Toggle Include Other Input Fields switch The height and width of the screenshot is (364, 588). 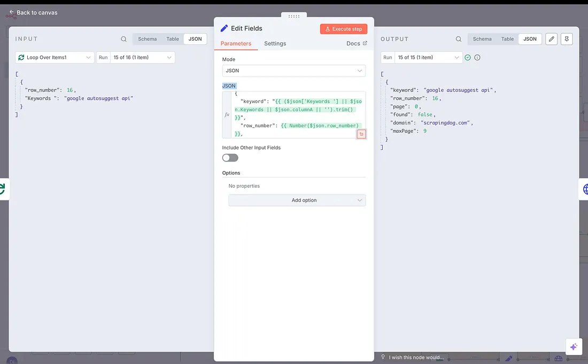click(230, 158)
